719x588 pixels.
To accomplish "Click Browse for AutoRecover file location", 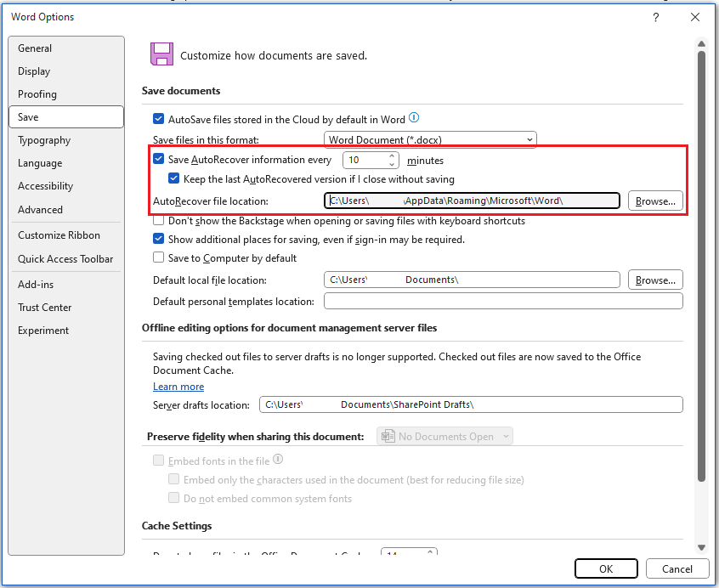I will pyautogui.click(x=655, y=201).
